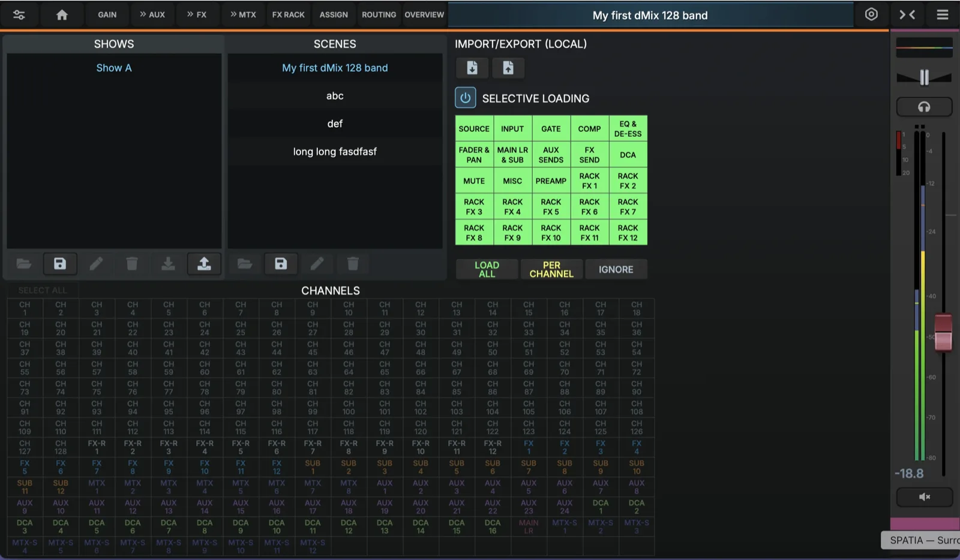Toggle COMP in selective loading grid
This screenshot has width=960, height=560.
tap(589, 129)
